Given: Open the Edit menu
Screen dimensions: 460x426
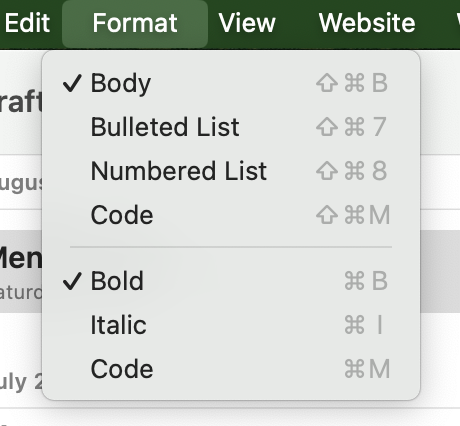Looking at the screenshot, I should coord(27,23).
